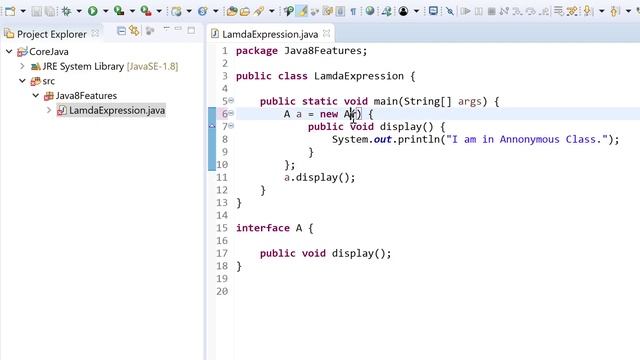Click the Next Annotation down arrow icon

pos(588,11)
